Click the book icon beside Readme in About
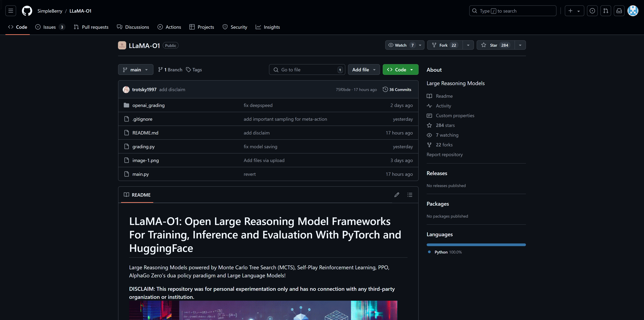The image size is (644, 320). pos(429,96)
